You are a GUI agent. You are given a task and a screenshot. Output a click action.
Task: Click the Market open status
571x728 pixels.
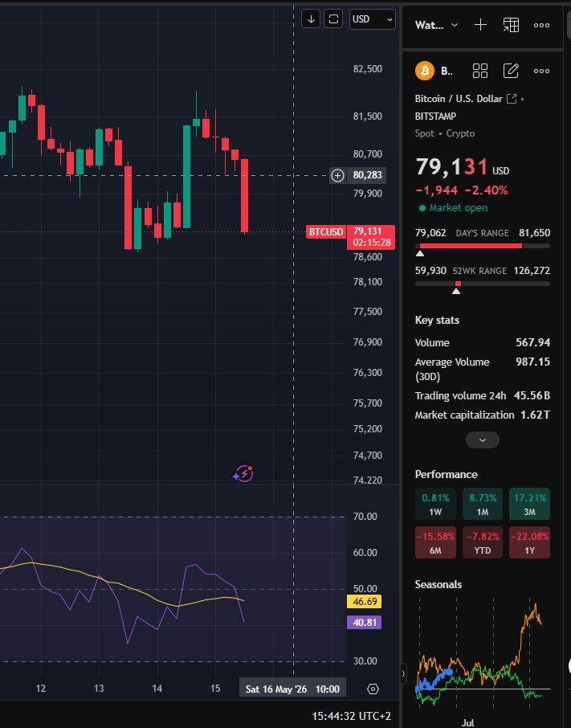[453, 208]
